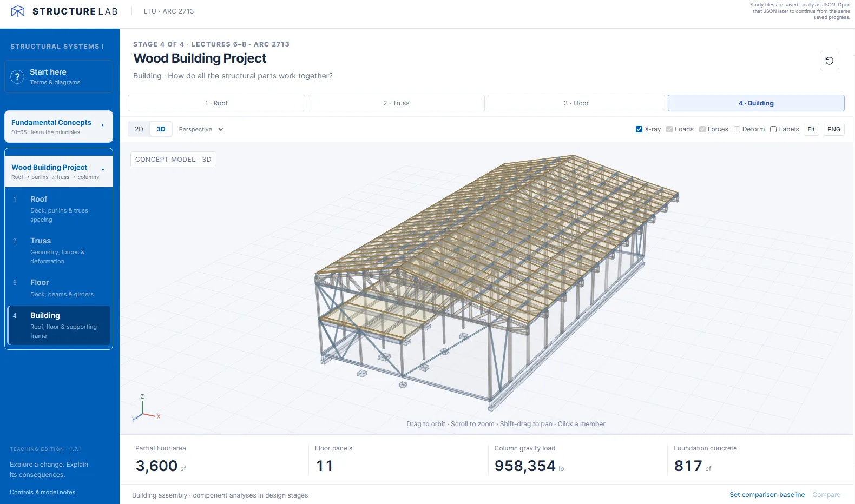Viewport: 855px width, 504px height.
Task: Expand the Fundamental Concepts section
Action: pos(59,127)
